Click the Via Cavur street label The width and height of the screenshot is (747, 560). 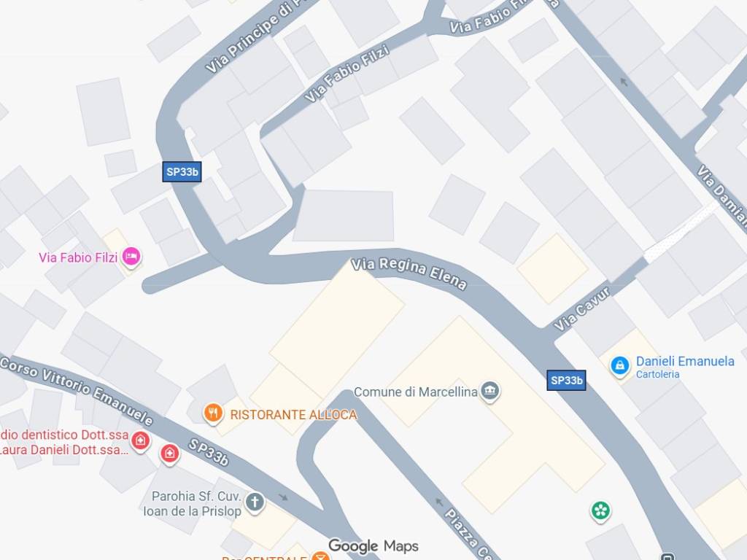[x=581, y=308]
